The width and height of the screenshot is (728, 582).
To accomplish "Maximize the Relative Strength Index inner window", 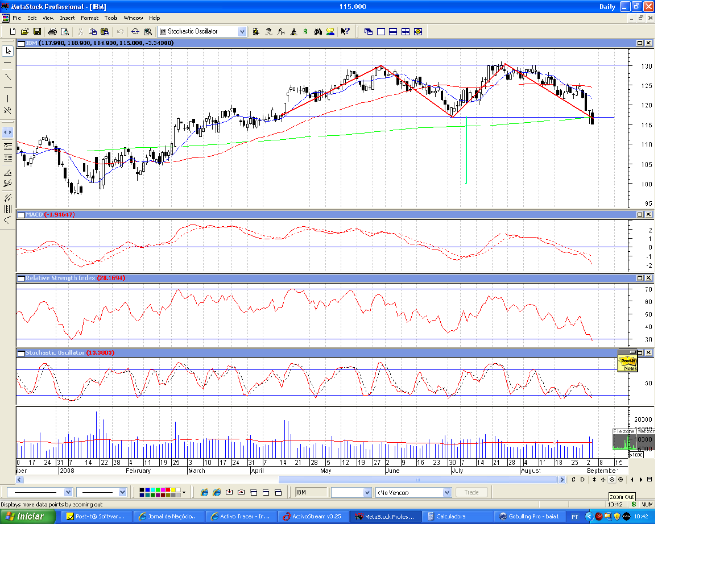I will click(x=640, y=278).
